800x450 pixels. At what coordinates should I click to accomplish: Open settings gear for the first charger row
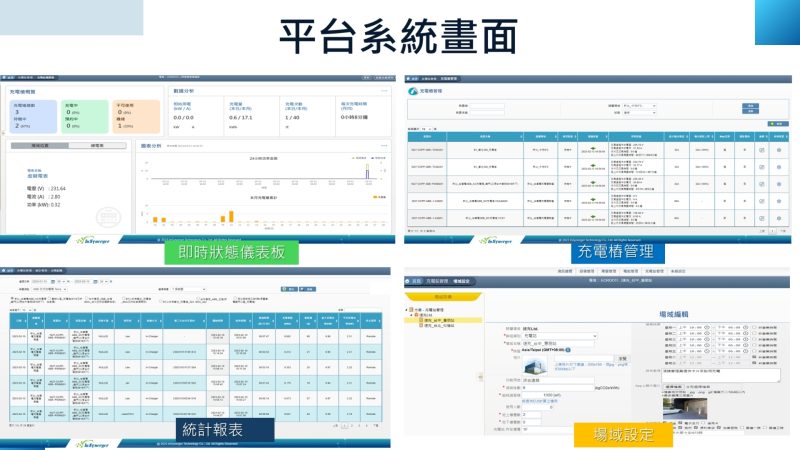(x=780, y=150)
